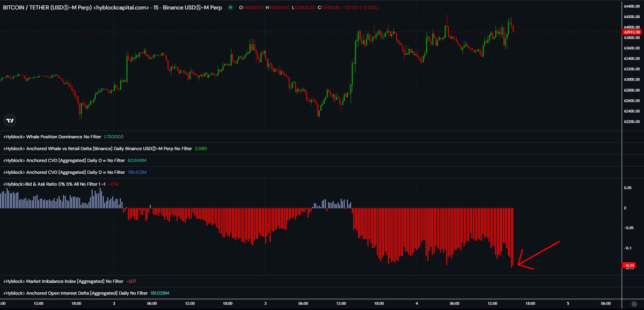Click 63200.00 on the price axis
Screen dimensions: 644x310
[x=632, y=69]
